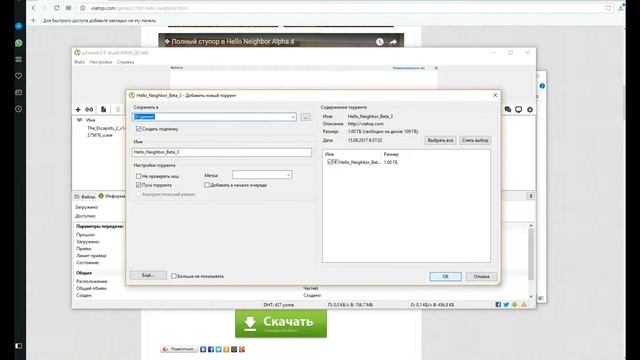Click the browser back arrow
Viewport: 640px width, 360px height.
coord(33,8)
